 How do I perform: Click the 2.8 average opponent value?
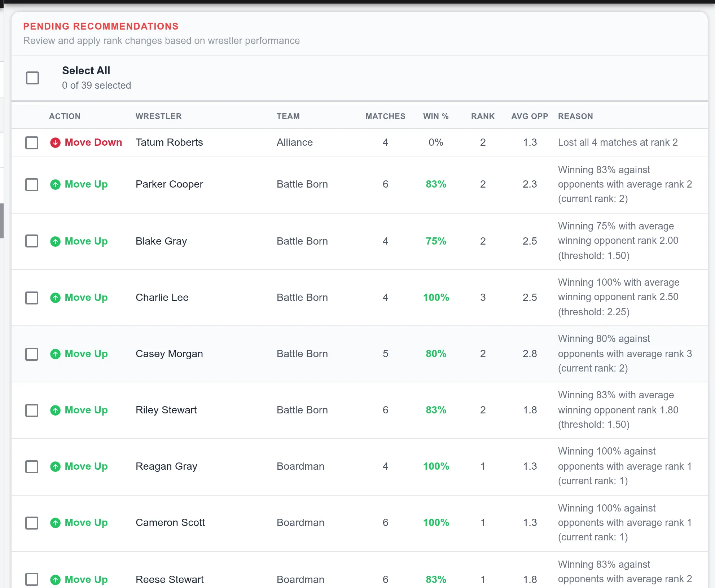click(x=530, y=354)
